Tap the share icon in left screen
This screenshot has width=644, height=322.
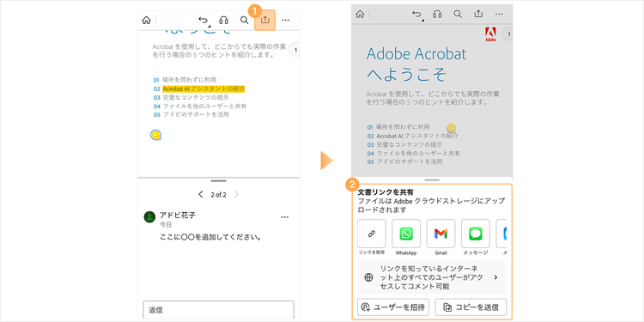[x=265, y=20]
